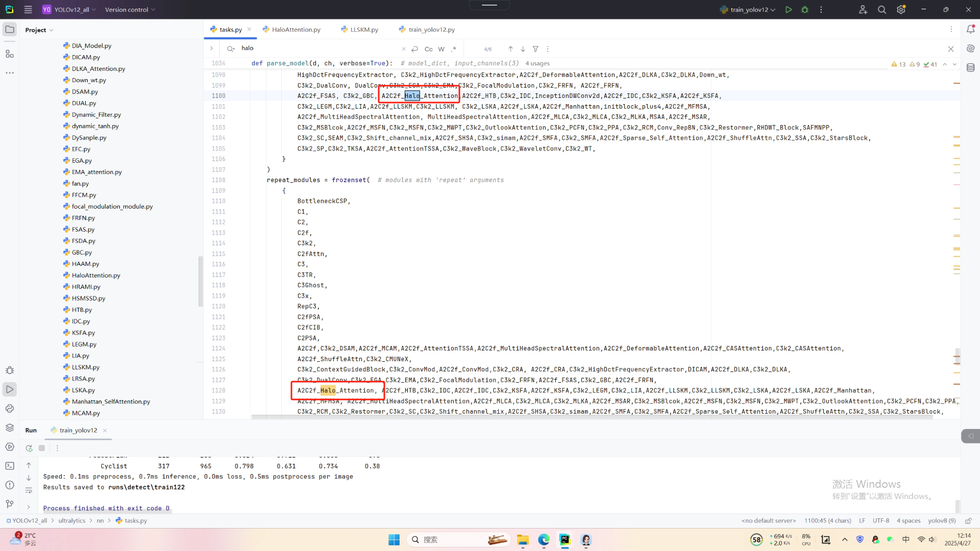The image size is (980, 551).
Task: Jump to next search occurrence arrow
Action: tap(523, 49)
